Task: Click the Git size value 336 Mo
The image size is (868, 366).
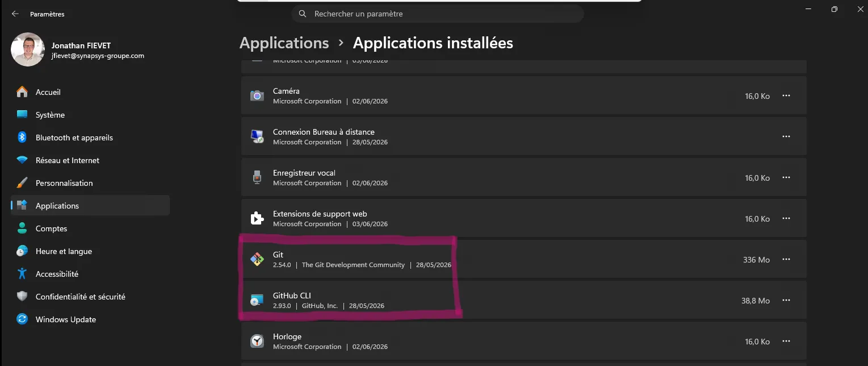Action: tap(756, 260)
